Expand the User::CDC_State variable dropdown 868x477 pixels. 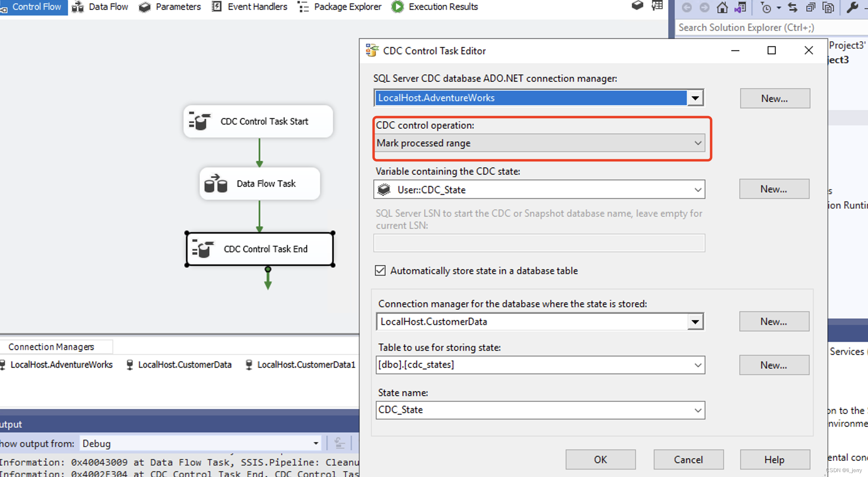697,190
